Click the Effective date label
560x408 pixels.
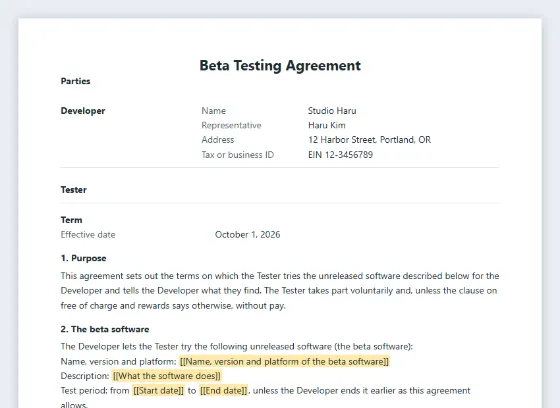(88, 235)
